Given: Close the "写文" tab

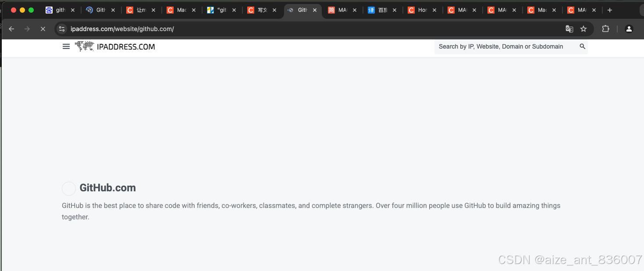Looking at the screenshot, I should tap(274, 10).
